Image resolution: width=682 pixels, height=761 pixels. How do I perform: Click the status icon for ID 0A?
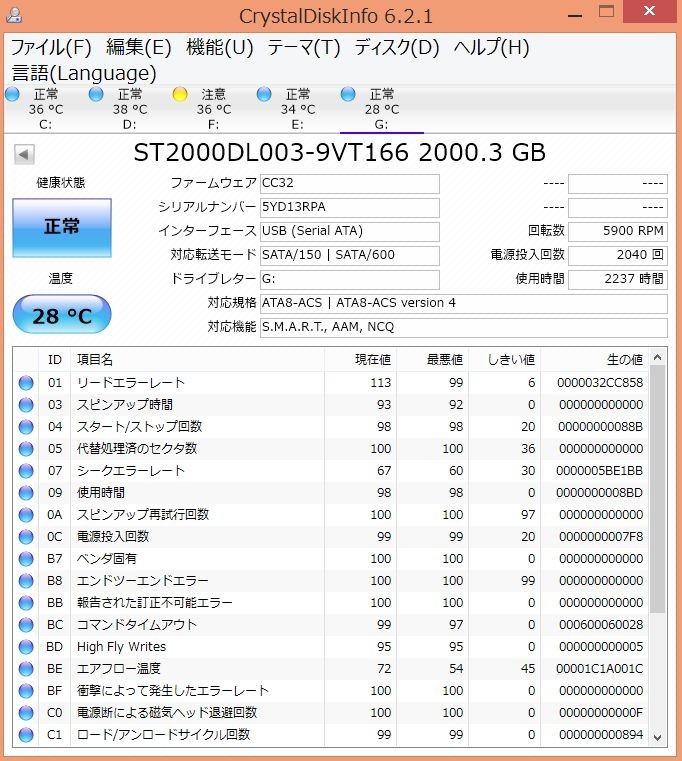tap(26, 515)
